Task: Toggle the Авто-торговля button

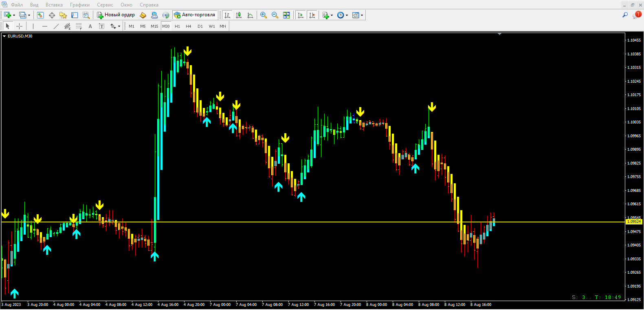Action: (195, 15)
